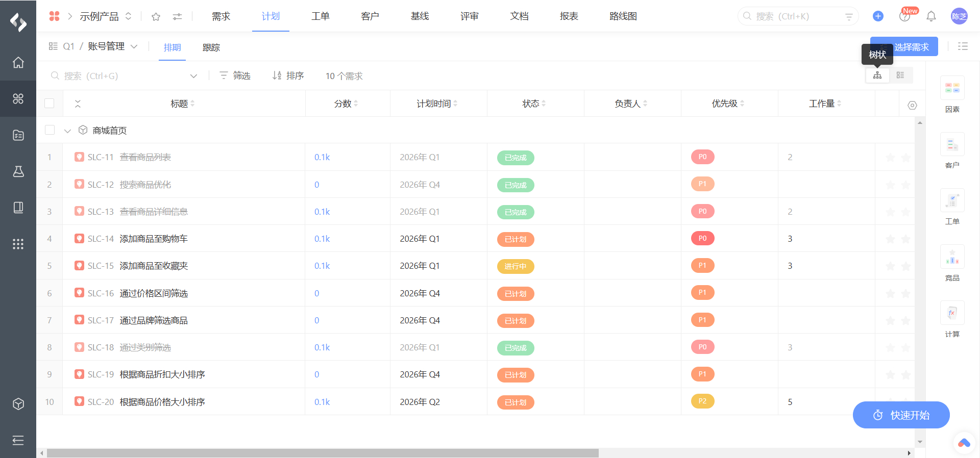The width and height of the screenshot is (980, 458).
Task: Open help icon with New badge
Action: click(904, 17)
